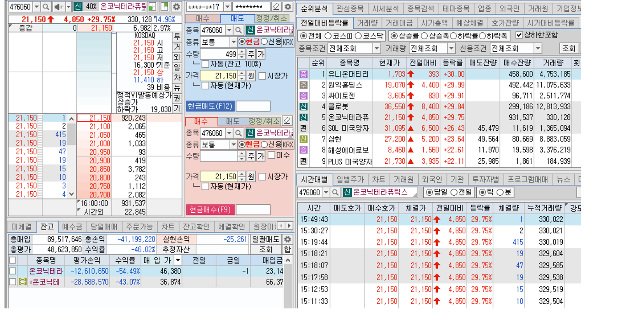The image size is (644, 336).
Task: Click the search magnifier in the blue sell order form
Action: [x=239, y=30]
